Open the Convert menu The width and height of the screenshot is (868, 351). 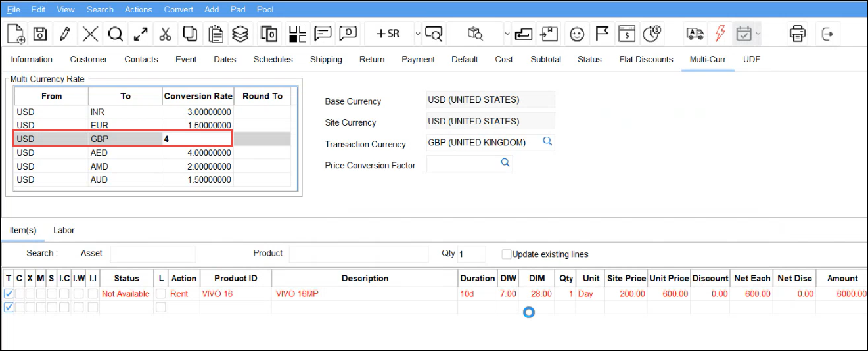point(179,9)
